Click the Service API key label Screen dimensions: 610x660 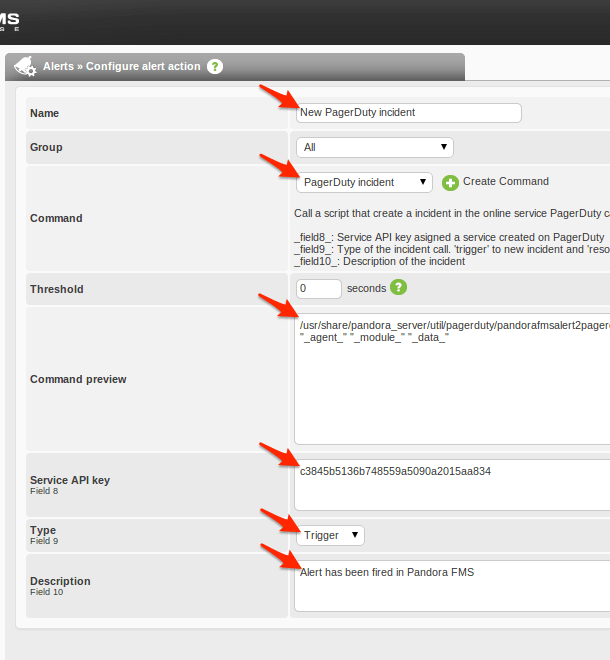coord(70,480)
